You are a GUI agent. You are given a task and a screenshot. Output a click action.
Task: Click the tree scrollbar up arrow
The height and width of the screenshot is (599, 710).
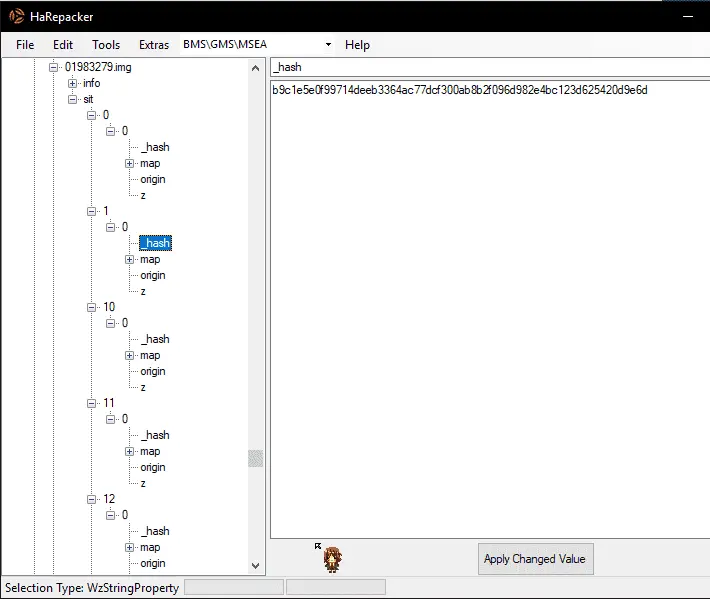(x=255, y=68)
